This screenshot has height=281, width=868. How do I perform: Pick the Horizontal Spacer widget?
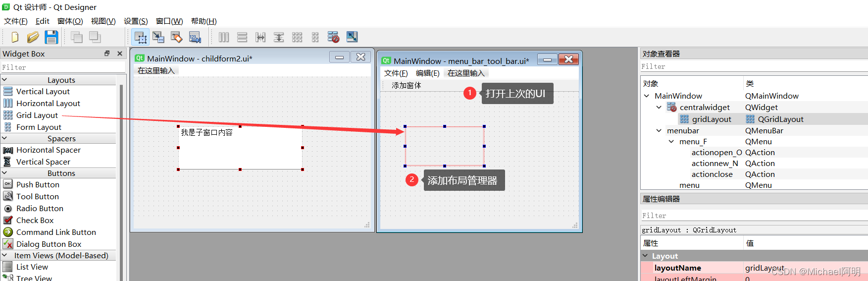point(49,150)
